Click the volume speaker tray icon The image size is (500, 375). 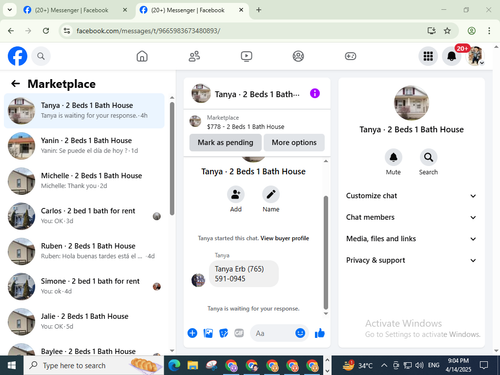coord(419,365)
